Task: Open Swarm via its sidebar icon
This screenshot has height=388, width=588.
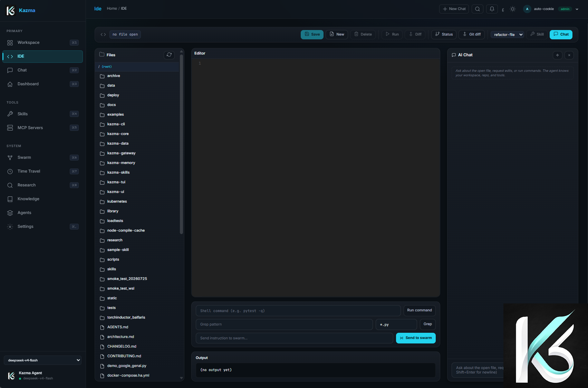Action: (x=10, y=157)
